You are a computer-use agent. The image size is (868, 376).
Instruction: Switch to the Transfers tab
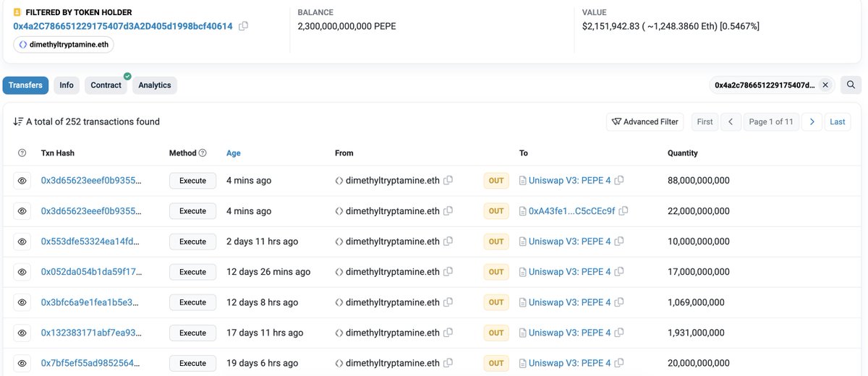tap(25, 85)
